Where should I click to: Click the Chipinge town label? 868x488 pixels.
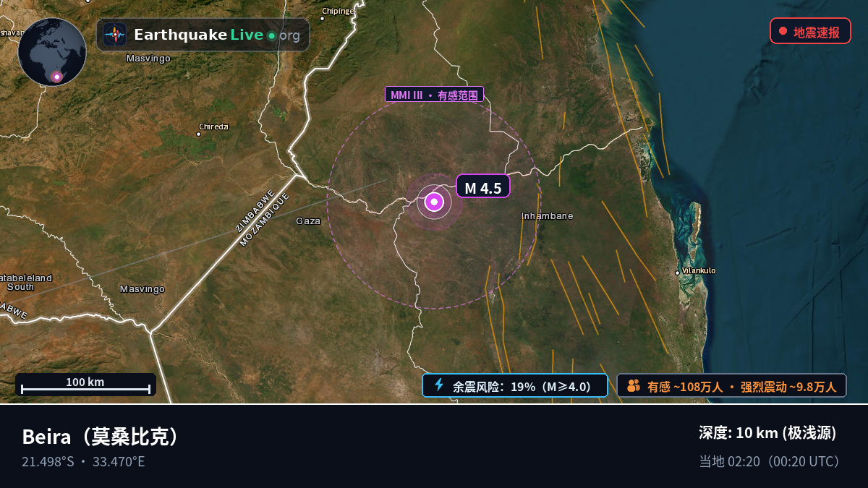click(x=339, y=11)
